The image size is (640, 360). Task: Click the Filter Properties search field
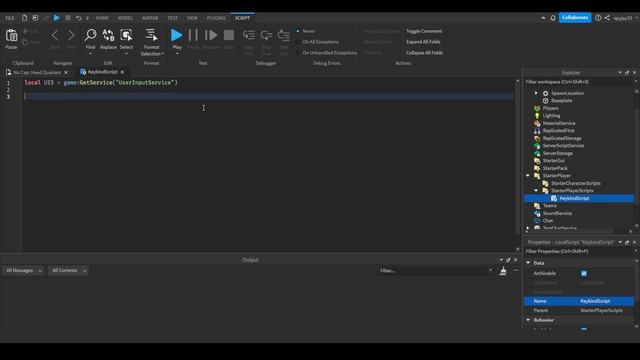[579, 251]
